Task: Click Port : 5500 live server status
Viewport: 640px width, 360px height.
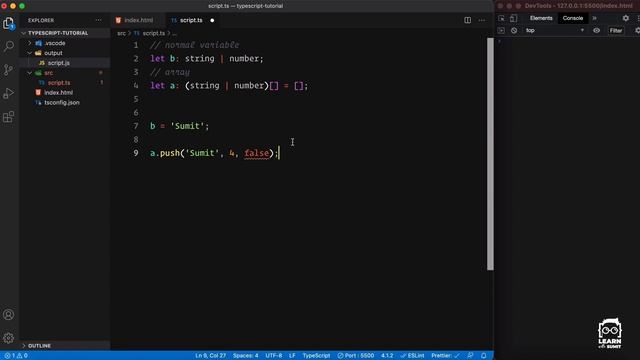Action: coord(356,356)
